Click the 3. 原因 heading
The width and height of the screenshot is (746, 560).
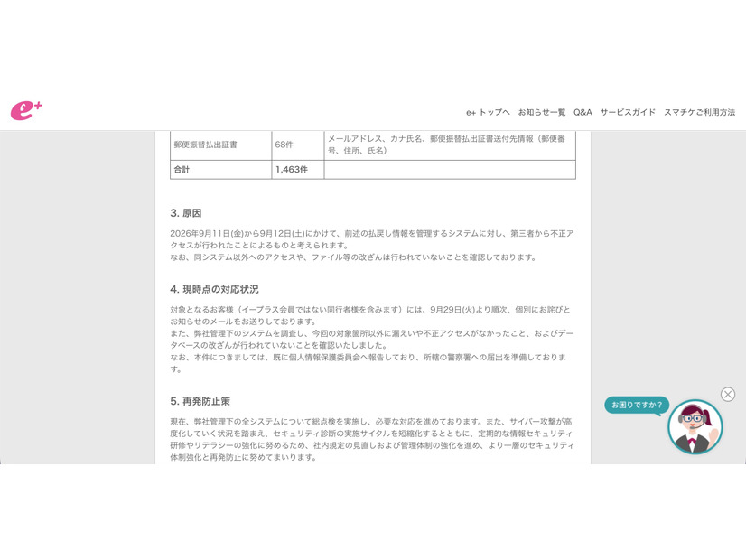tap(185, 213)
